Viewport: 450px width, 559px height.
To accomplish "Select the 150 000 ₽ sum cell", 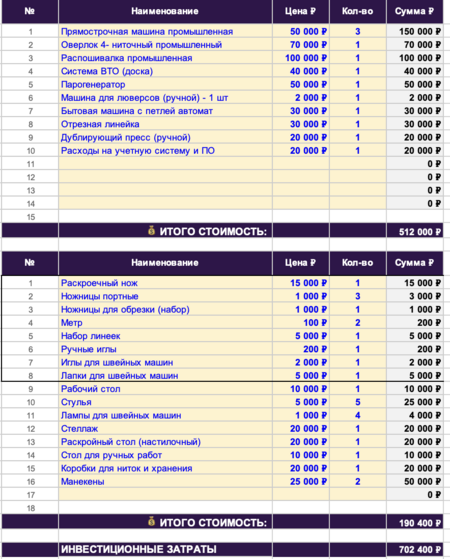I will [x=415, y=31].
